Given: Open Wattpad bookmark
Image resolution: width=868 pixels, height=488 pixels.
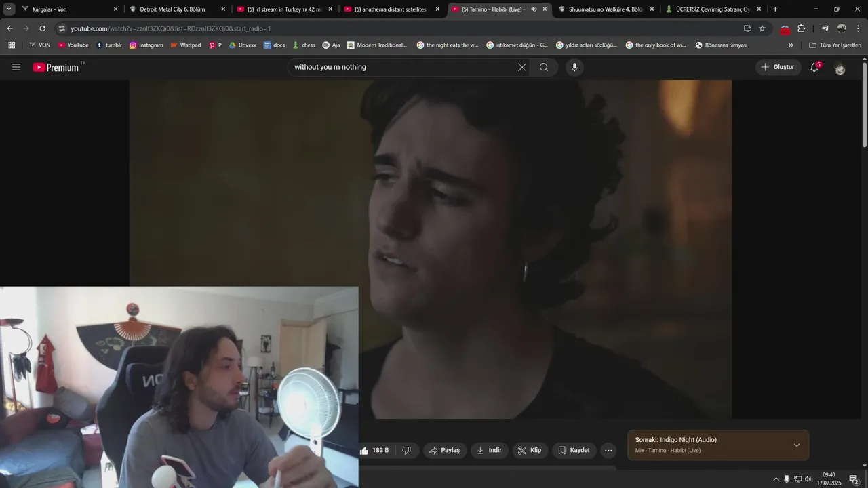Looking at the screenshot, I should [x=185, y=45].
